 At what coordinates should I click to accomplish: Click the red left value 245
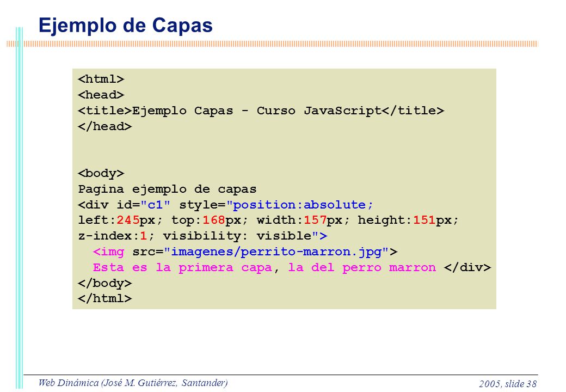click(128, 220)
